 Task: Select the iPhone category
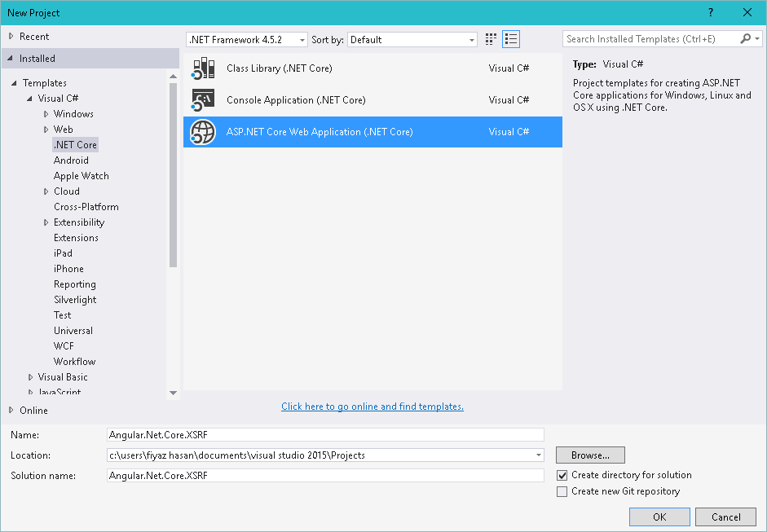[68, 269]
